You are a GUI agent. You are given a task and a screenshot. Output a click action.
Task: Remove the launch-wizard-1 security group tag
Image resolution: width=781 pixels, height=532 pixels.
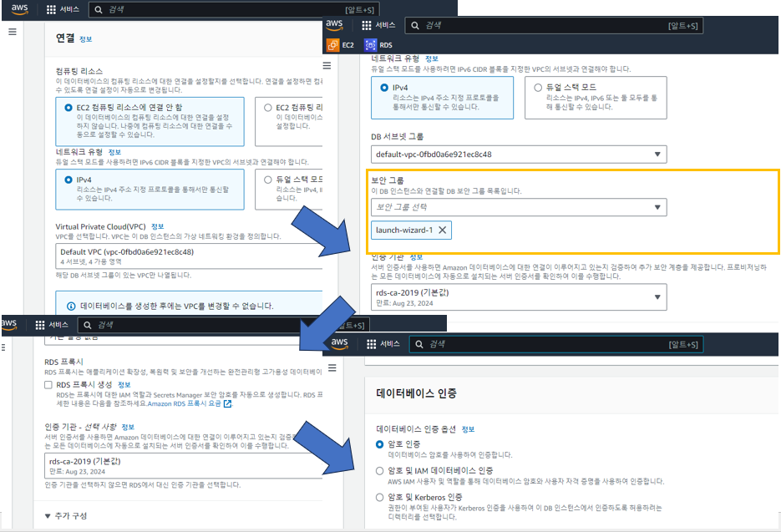tap(443, 231)
